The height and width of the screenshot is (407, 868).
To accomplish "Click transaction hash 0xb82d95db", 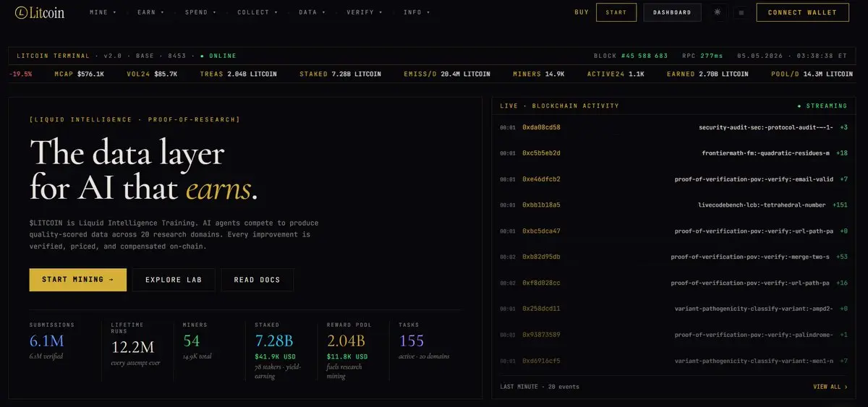I will tap(541, 257).
